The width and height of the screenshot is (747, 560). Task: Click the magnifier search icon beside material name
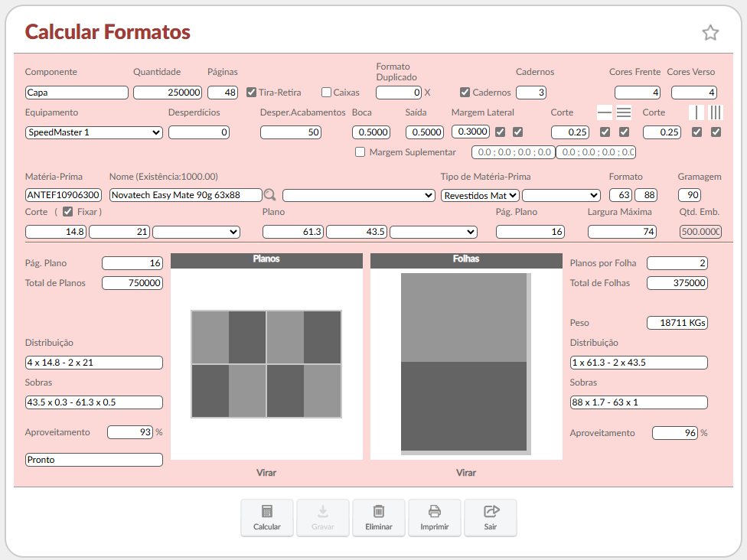pyautogui.click(x=269, y=195)
